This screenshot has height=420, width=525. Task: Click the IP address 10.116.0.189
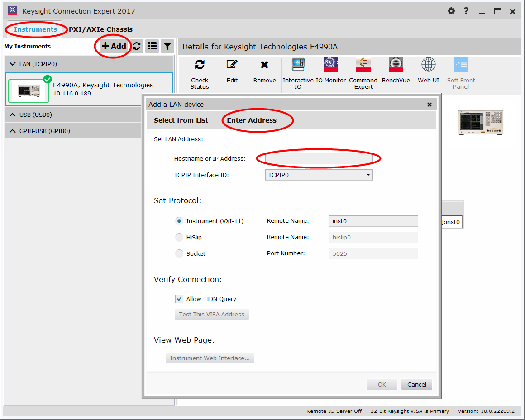coord(72,93)
